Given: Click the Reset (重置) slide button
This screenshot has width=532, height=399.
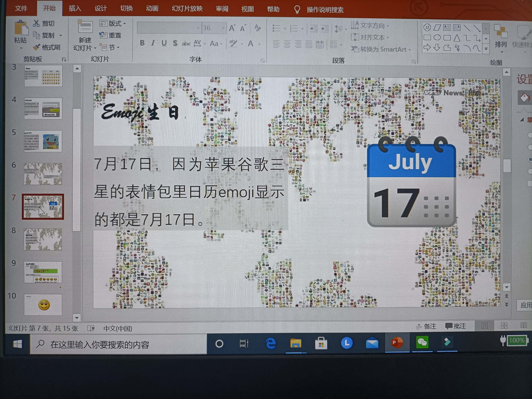Looking at the screenshot, I should 110,35.
